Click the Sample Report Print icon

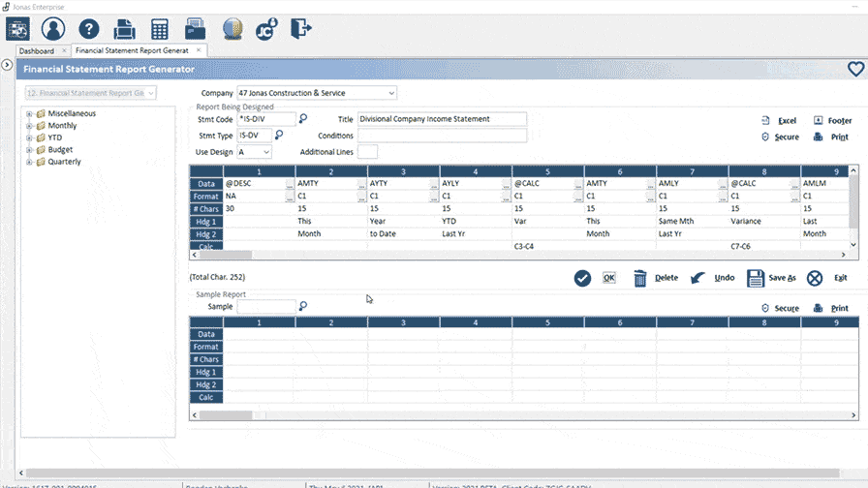tap(819, 308)
